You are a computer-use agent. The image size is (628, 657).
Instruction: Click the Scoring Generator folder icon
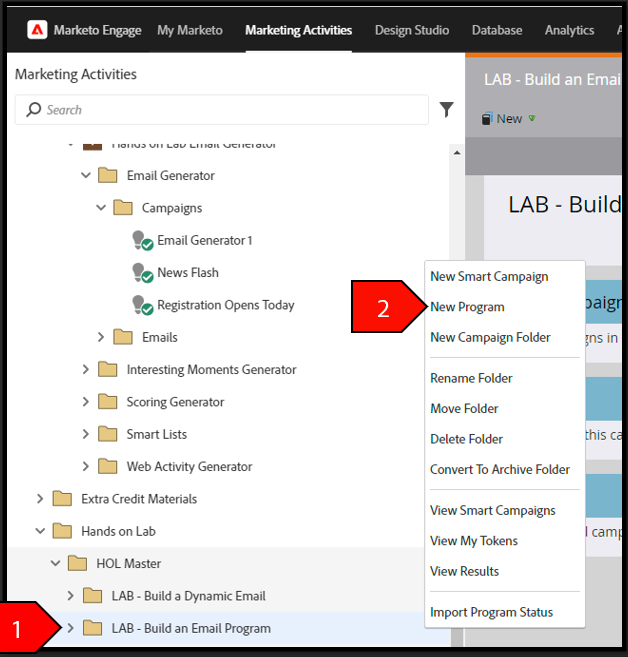[108, 401]
